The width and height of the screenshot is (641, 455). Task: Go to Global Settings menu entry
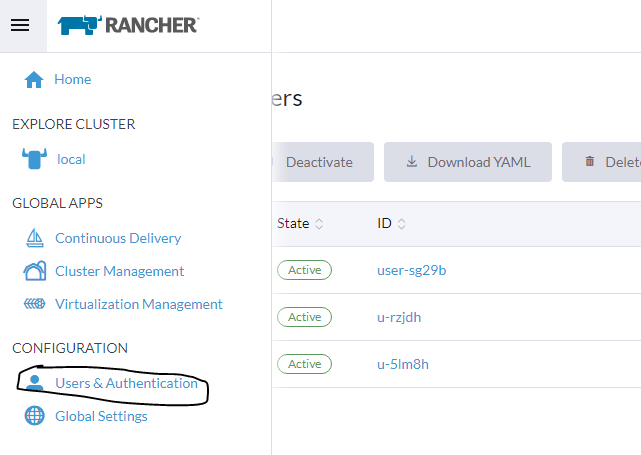[101, 416]
